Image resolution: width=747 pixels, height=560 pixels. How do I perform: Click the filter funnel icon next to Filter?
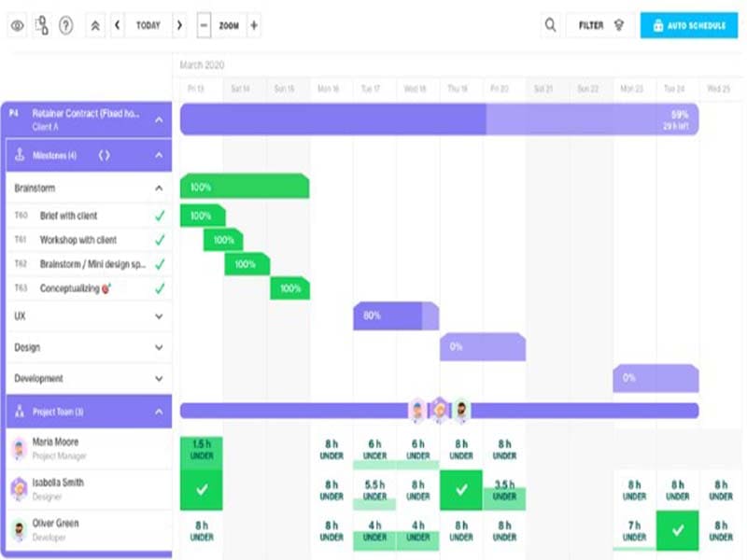pos(619,24)
